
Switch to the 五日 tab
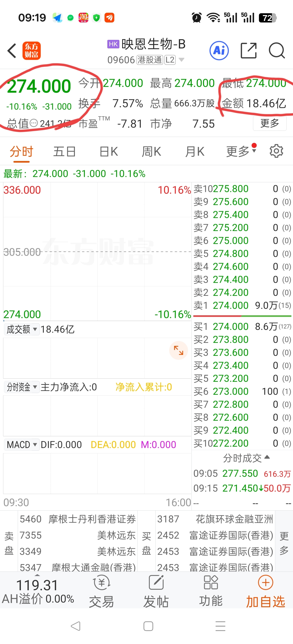[x=64, y=152]
